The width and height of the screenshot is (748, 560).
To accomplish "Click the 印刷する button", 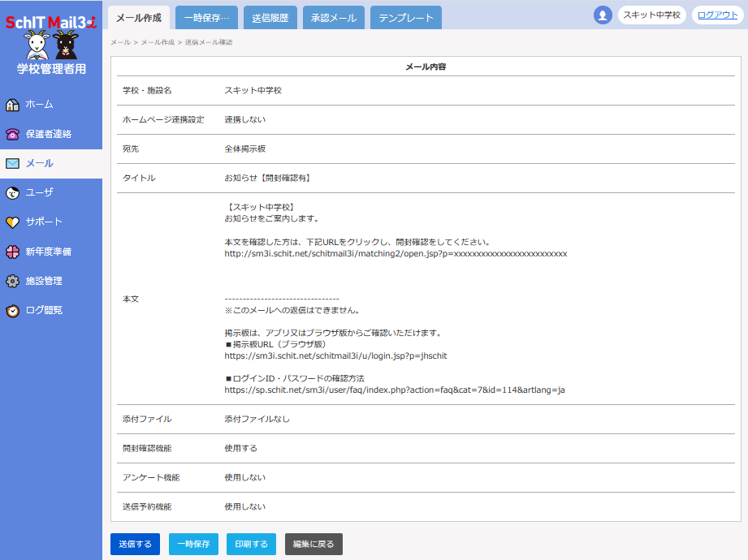I will [x=252, y=544].
